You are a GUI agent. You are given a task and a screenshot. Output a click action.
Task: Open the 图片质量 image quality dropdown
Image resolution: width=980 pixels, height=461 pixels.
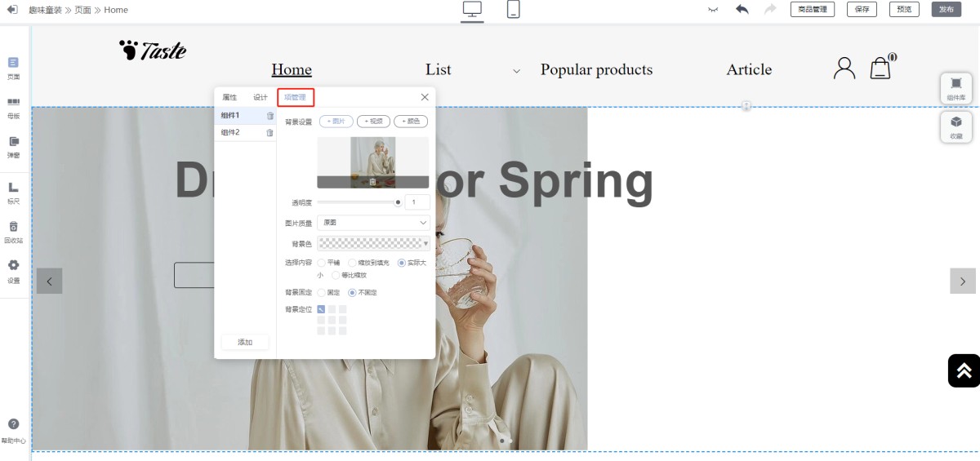[x=373, y=223]
